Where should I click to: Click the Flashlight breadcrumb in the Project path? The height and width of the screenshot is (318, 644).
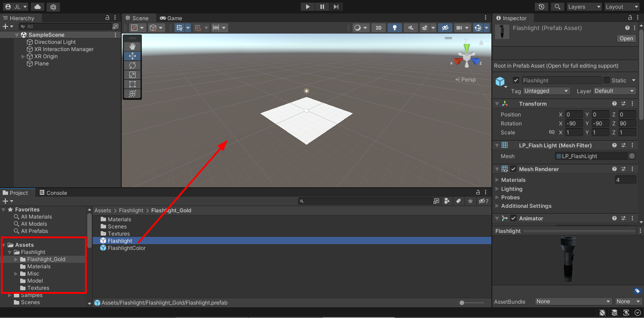(131, 210)
